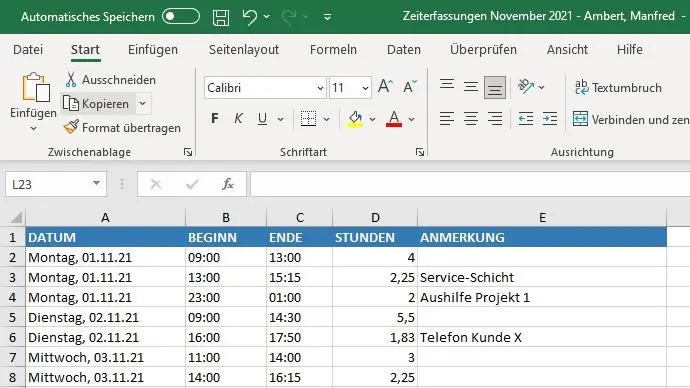Screen dimensions: 690x388
Task: Apply Italic (K) formatting
Action: (x=238, y=119)
